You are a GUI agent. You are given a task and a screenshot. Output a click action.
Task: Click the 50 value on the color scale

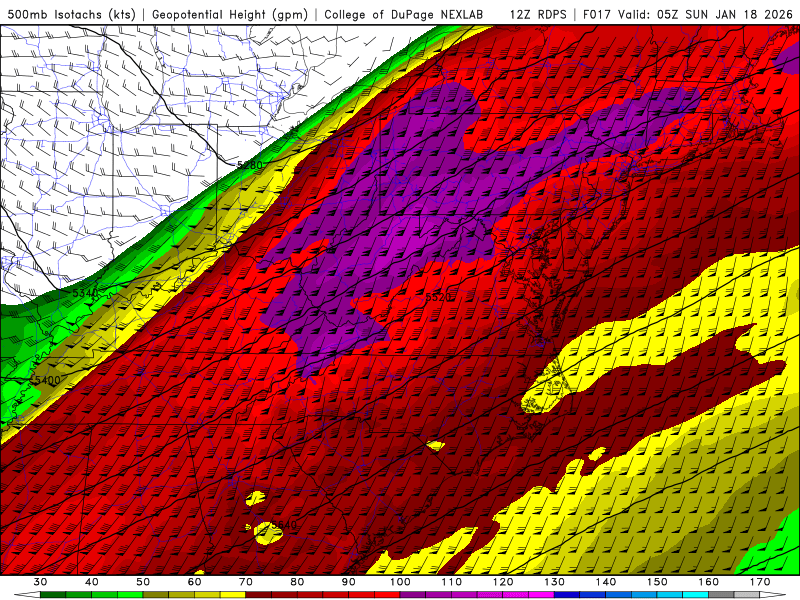click(143, 582)
